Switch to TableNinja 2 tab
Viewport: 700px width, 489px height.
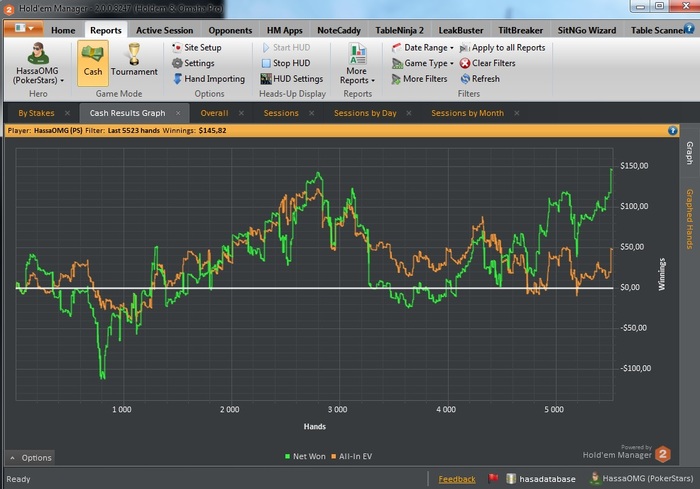point(399,30)
